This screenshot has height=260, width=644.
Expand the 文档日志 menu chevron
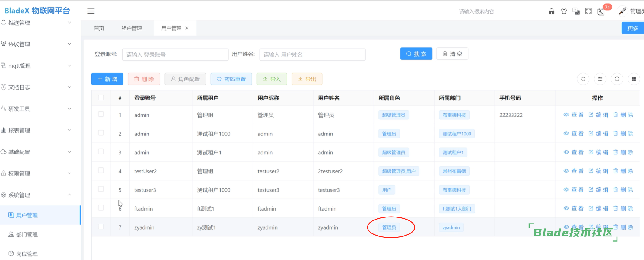(x=69, y=87)
